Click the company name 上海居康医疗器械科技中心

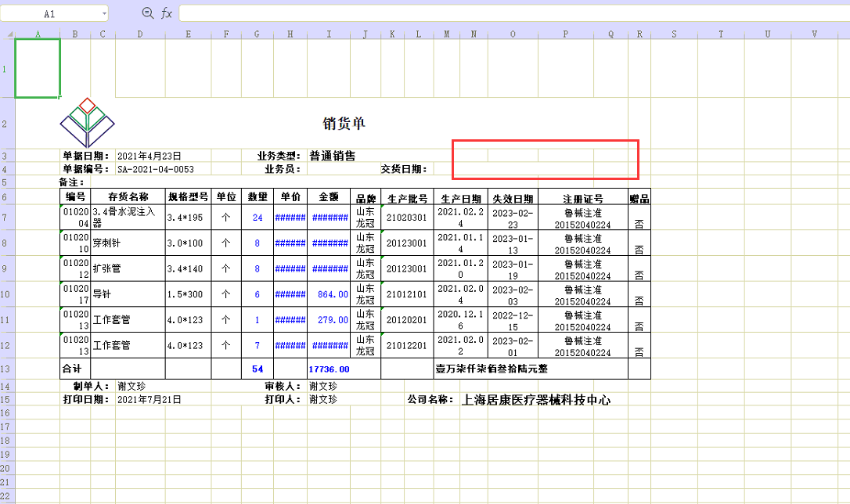pyautogui.click(x=535, y=400)
